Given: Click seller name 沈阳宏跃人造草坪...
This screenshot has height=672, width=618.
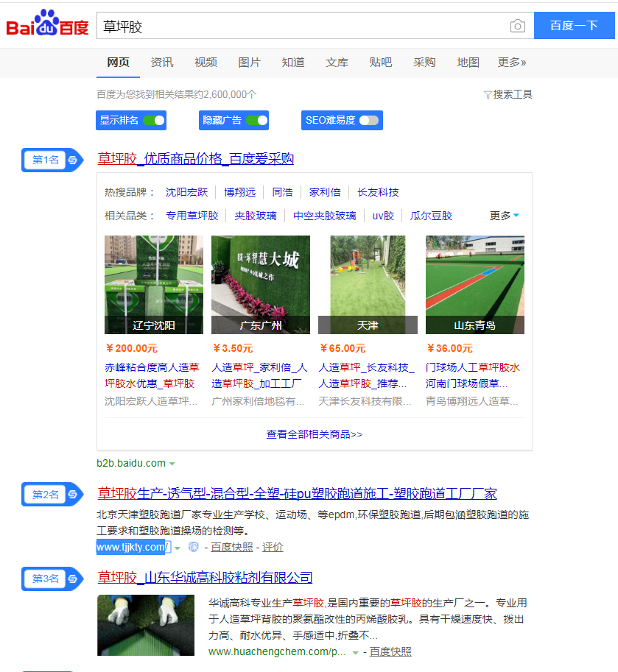Looking at the screenshot, I should pyautogui.click(x=151, y=401).
